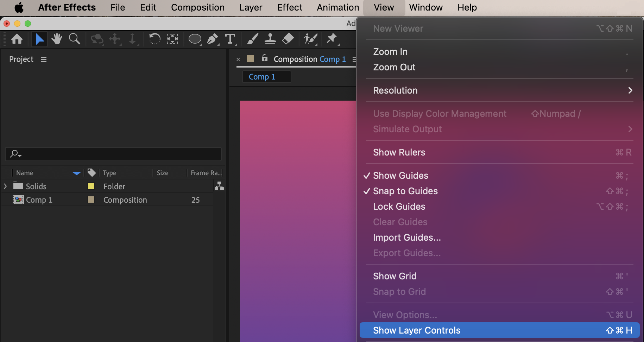Click the yellow label swatch for Solids

click(91, 186)
